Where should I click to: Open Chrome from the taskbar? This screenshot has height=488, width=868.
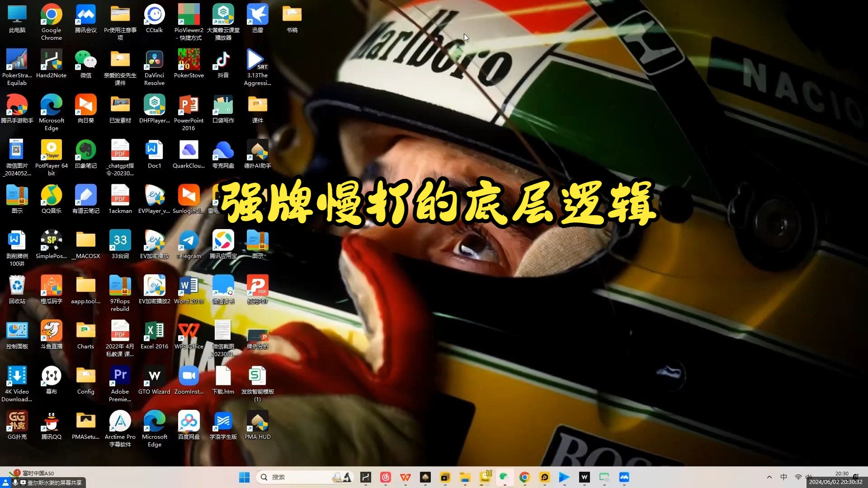click(524, 477)
